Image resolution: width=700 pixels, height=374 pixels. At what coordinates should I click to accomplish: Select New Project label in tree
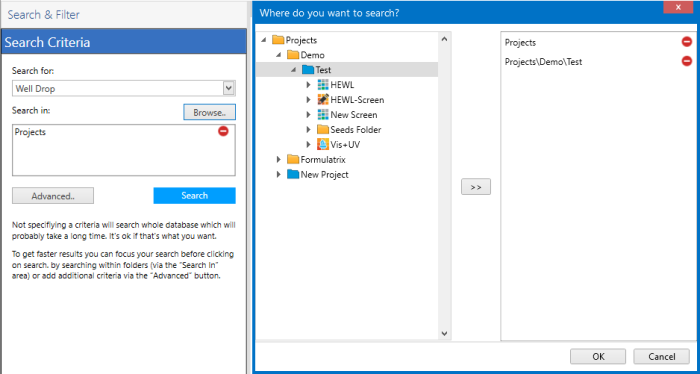pos(325,175)
